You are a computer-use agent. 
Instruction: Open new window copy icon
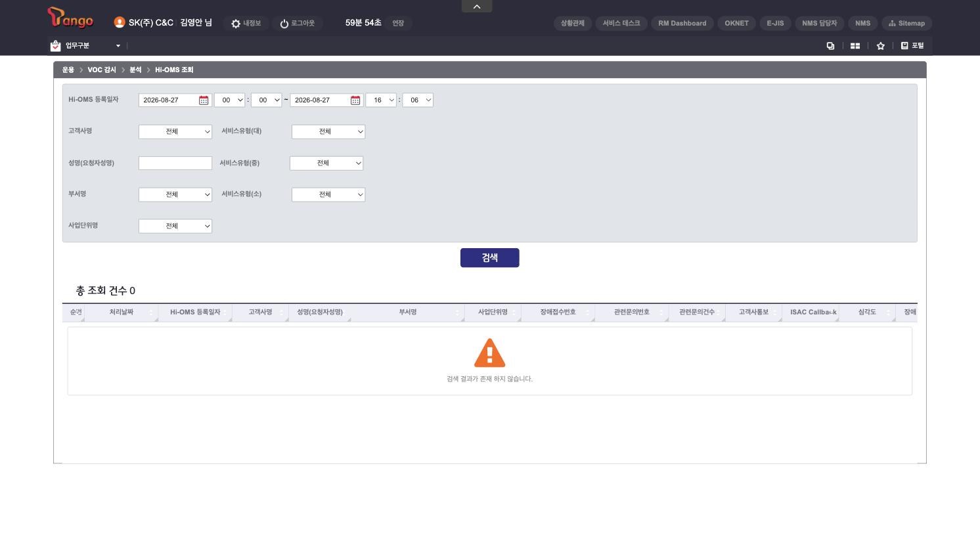(830, 46)
